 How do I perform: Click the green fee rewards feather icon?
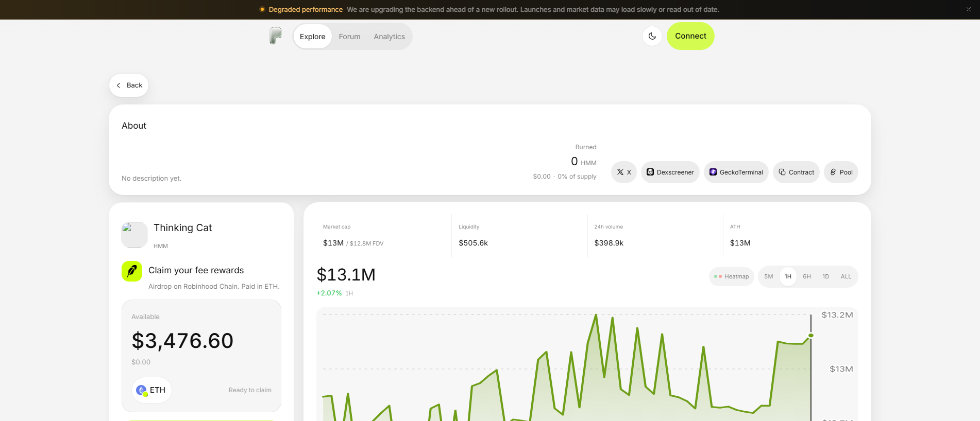tap(132, 271)
